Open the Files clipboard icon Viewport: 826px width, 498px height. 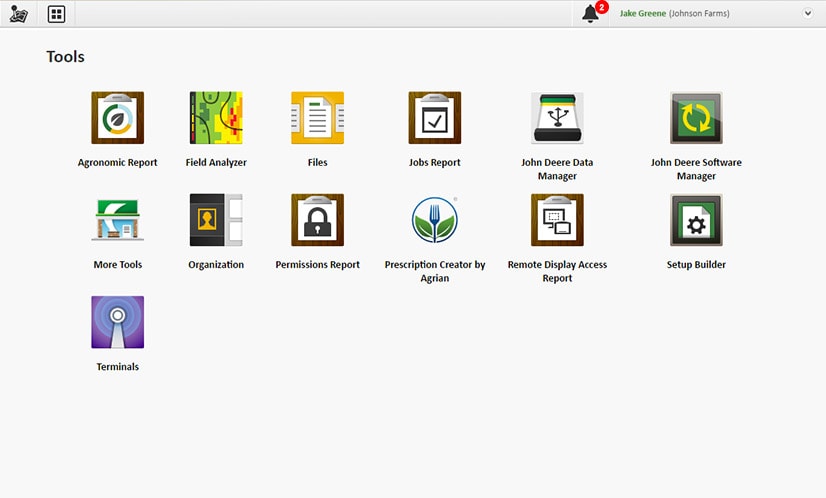pos(317,118)
